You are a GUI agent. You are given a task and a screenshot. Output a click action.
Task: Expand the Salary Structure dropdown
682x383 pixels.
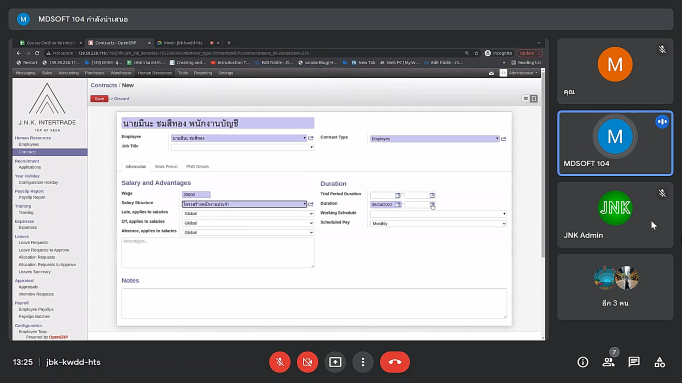coord(244,204)
